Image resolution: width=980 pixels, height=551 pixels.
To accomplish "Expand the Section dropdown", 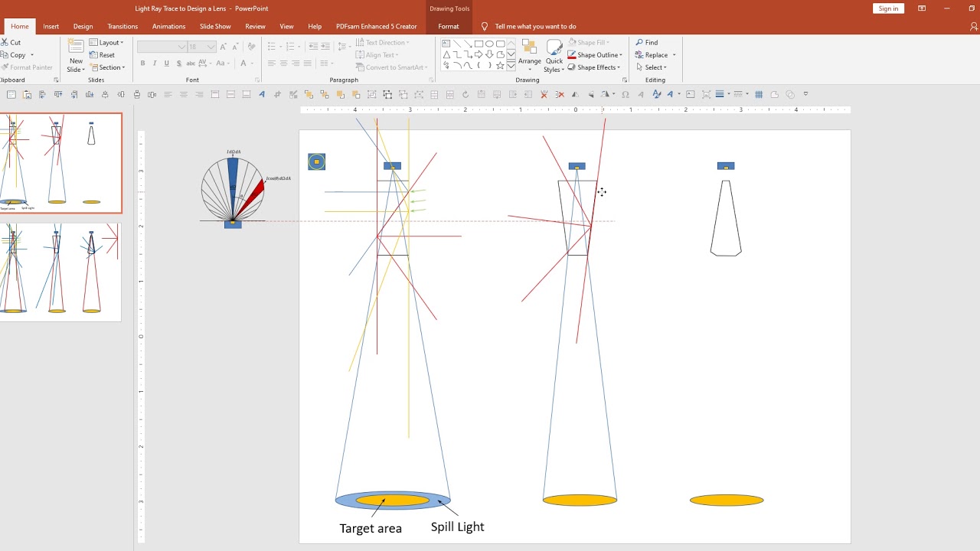I will click(x=106, y=67).
